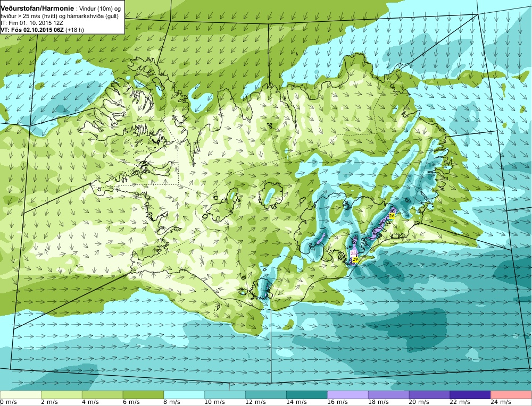532x406 pixels.
Task: Click the teal 12 m/s legend swatch
Action: [x=265, y=395]
